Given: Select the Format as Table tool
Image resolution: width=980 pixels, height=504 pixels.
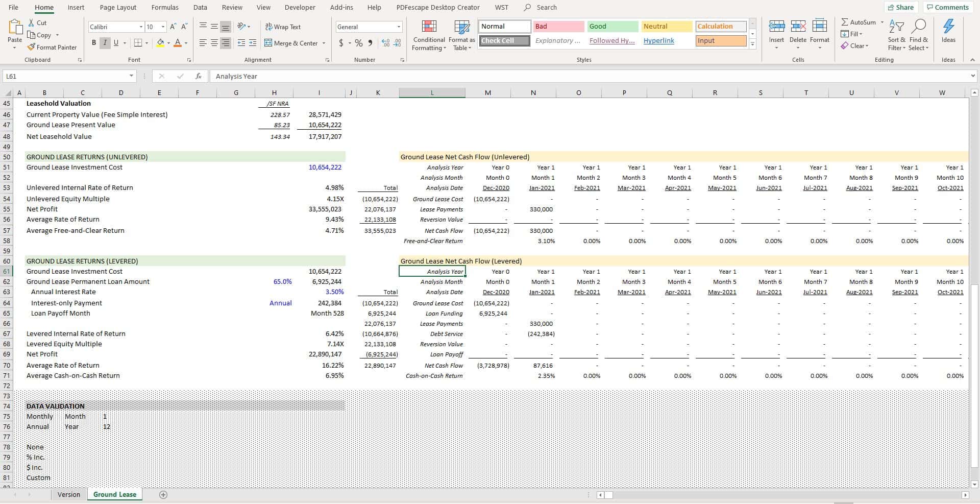Looking at the screenshot, I should (x=461, y=35).
